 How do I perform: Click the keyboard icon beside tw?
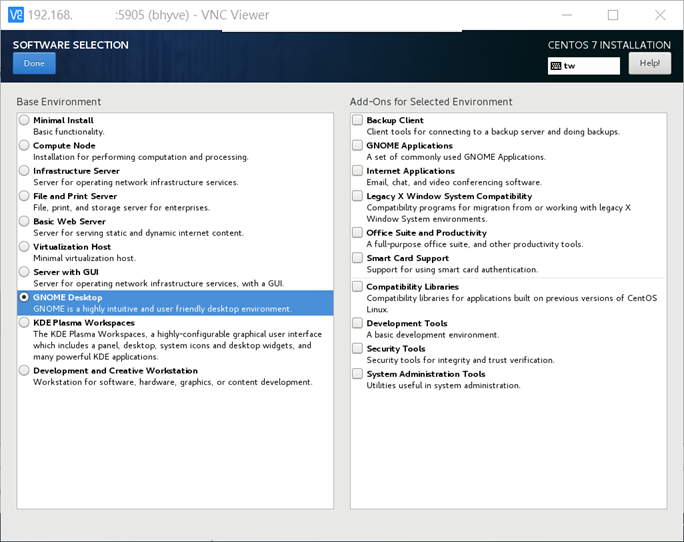click(556, 66)
